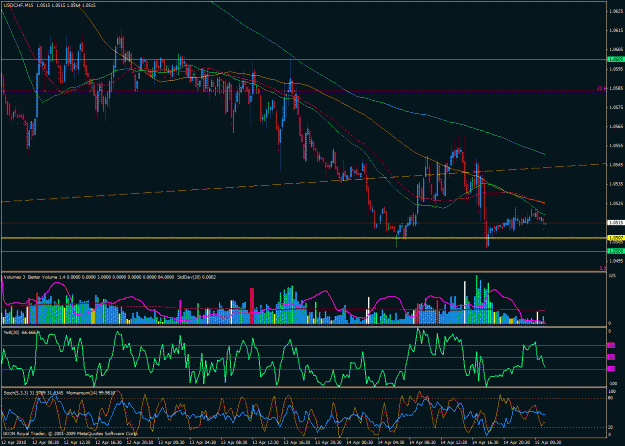Click the 13 Apr 12:30 time axis label

coord(265,442)
